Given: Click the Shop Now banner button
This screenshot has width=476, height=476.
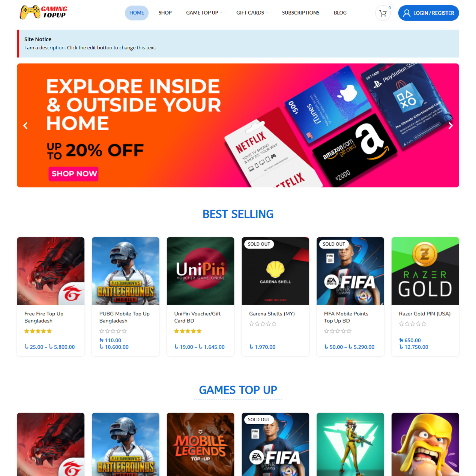Looking at the screenshot, I should tap(74, 174).
